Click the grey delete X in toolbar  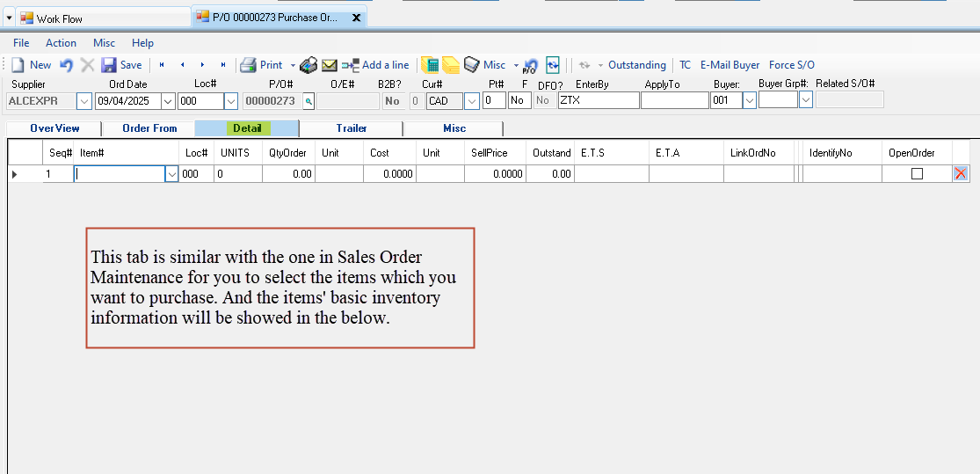click(x=88, y=65)
